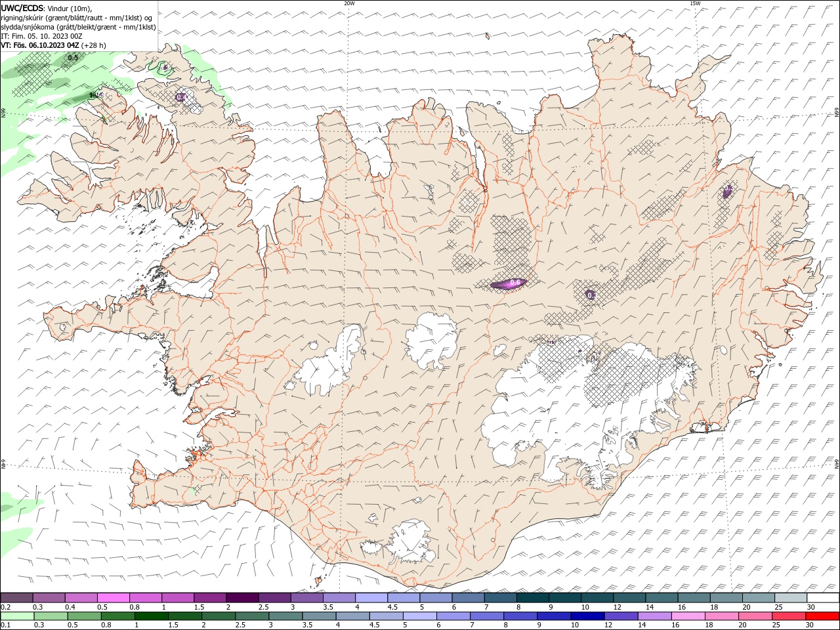Click the pale green 0.1 rain swatch
840x630 pixels.
[x=17, y=616]
